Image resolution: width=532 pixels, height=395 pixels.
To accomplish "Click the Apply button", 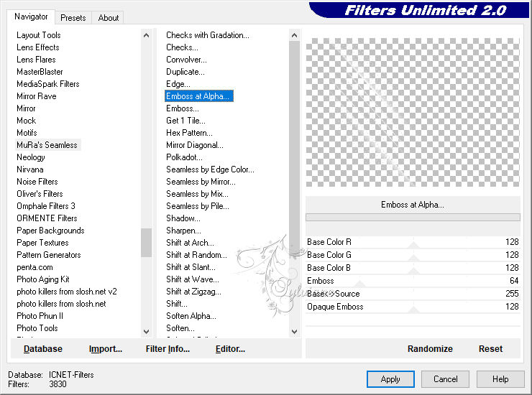I will (390, 378).
